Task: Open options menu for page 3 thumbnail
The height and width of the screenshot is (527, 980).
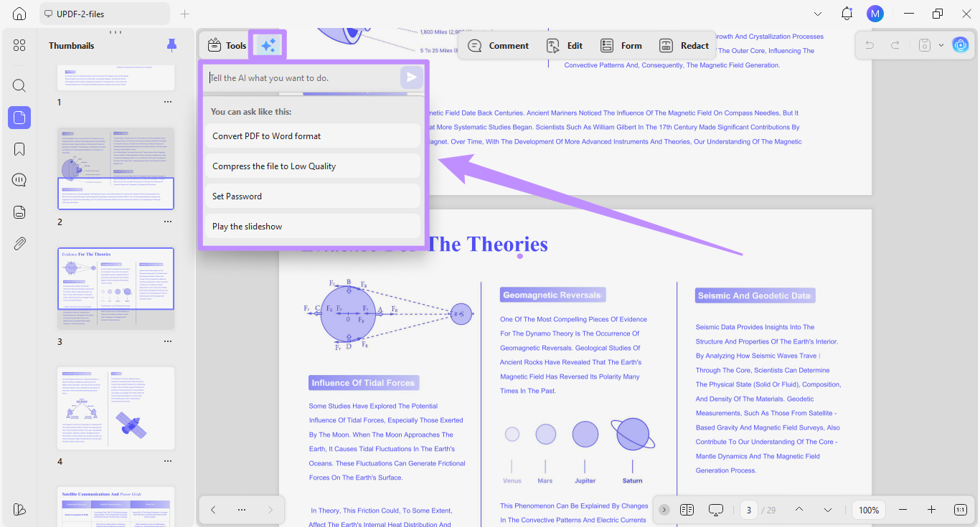Action: point(168,341)
